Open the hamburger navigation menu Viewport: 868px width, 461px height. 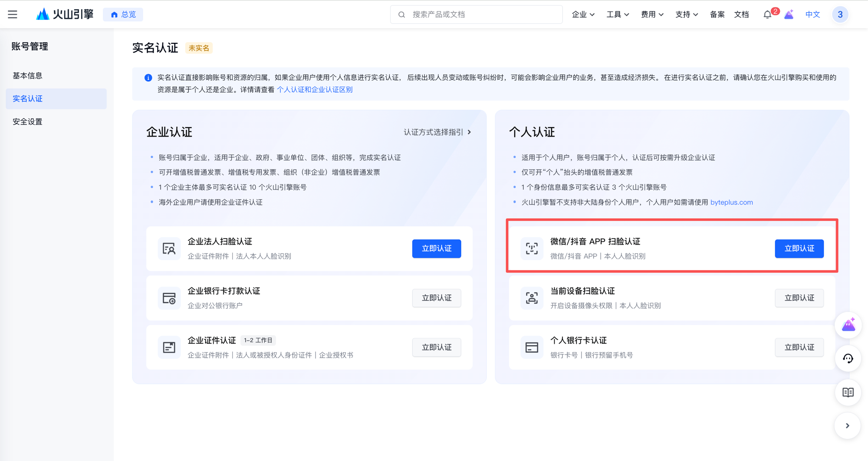pos(13,14)
